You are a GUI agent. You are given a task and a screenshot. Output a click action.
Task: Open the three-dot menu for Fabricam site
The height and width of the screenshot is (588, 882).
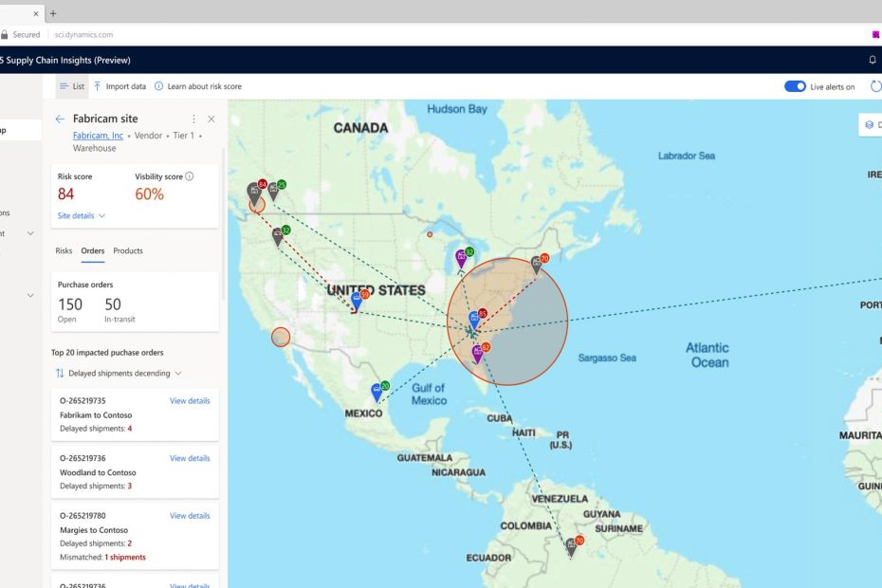point(193,119)
